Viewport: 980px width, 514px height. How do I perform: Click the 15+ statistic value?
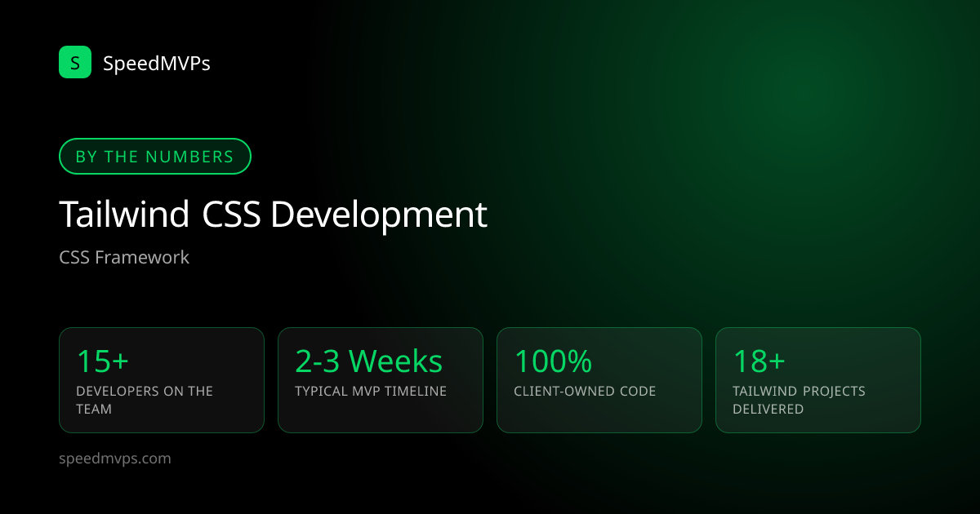pos(102,361)
